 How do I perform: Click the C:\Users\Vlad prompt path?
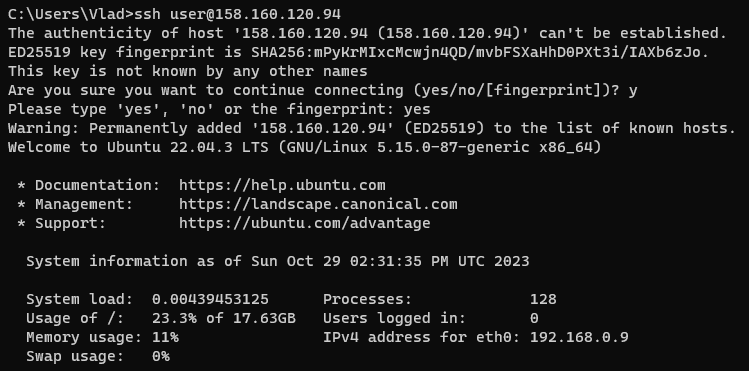(66, 14)
